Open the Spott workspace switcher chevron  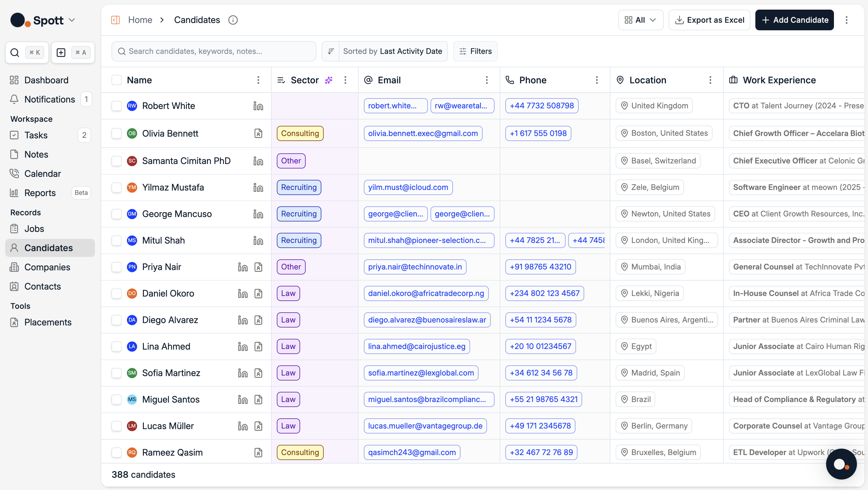tap(72, 20)
